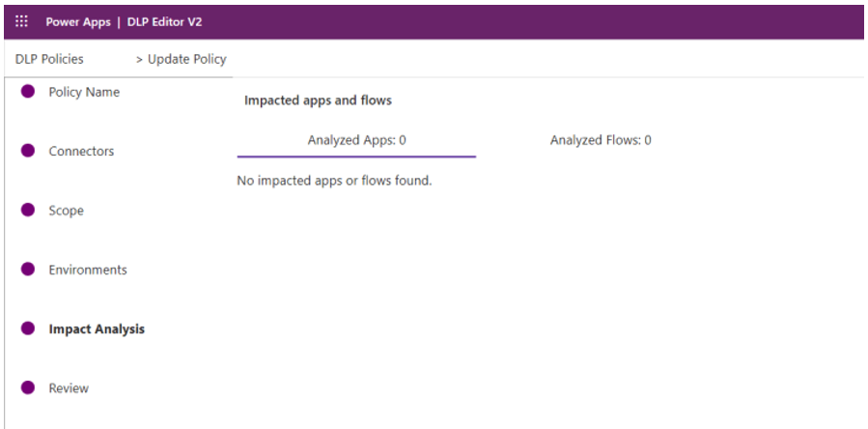This screenshot has width=868, height=429.
Task: Select the Scope step
Action: 66,211
